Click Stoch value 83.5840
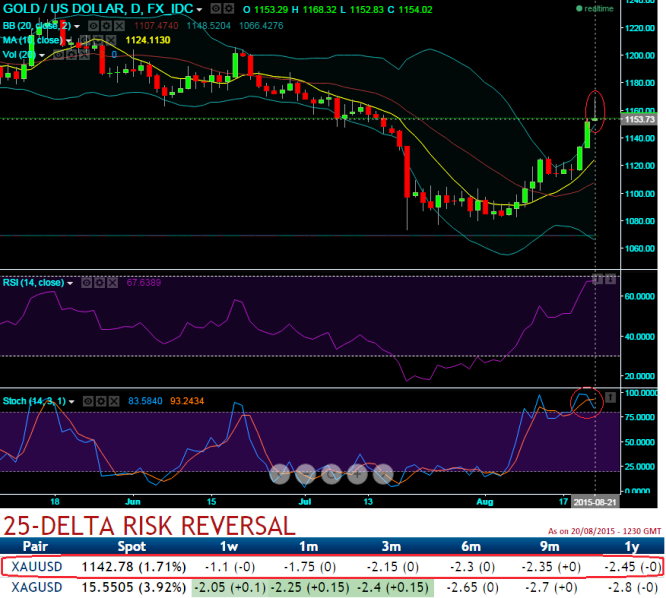Screen dimensions: 666x598 click(145, 401)
